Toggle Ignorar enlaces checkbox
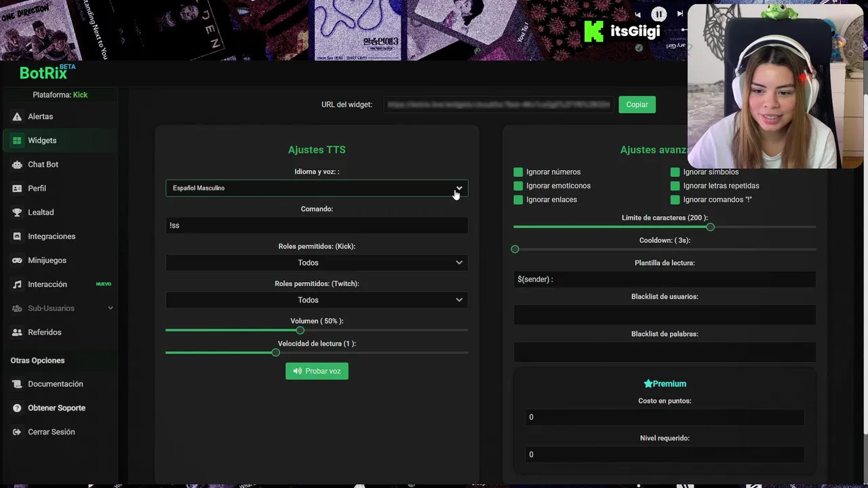This screenshot has height=488, width=868. point(518,200)
